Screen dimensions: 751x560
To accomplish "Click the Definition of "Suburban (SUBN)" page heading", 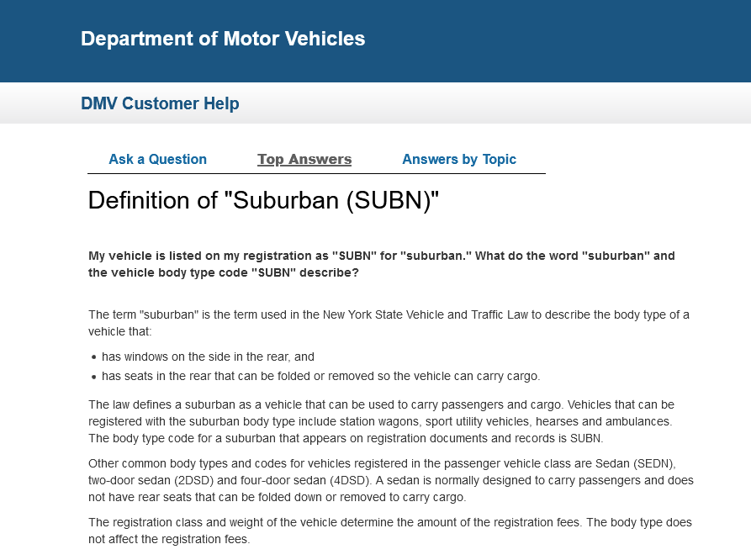I will tap(263, 200).
